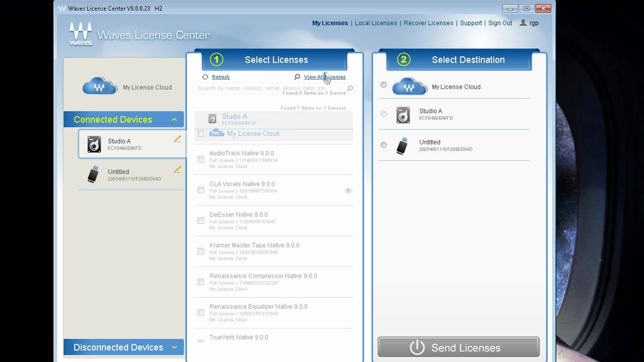This screenshot has height=362, width=644.
Task: Open the My Licenses tab
Action: pyautogui.click(x=330, y=23)
